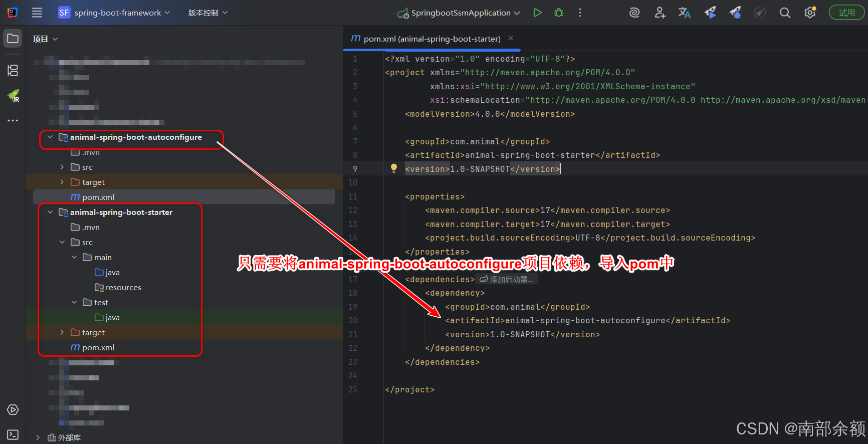Screen dimensions: 868x444
Task: Select the resources folder
Action: tap(118, 287)
